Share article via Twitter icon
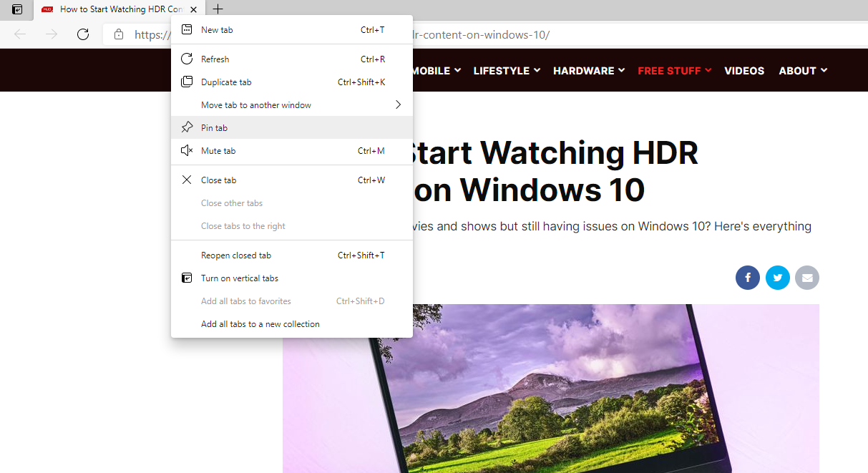Image resolution: width=868 pixels, height=473 pixels. pos(777,278)
